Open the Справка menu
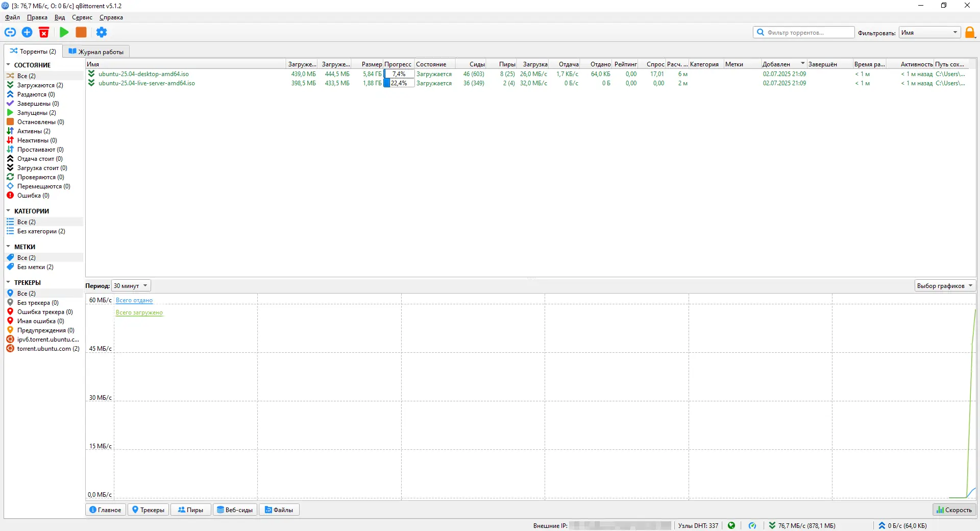Image resolution: width=980 pixels, height=531 pixels. point(111,17)
